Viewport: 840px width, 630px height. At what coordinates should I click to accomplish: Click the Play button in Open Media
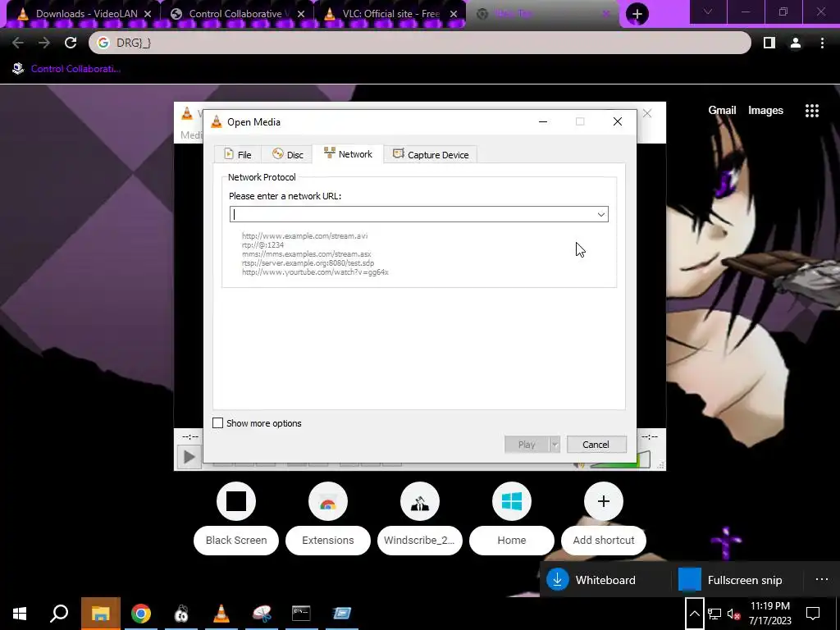point(527,444)
